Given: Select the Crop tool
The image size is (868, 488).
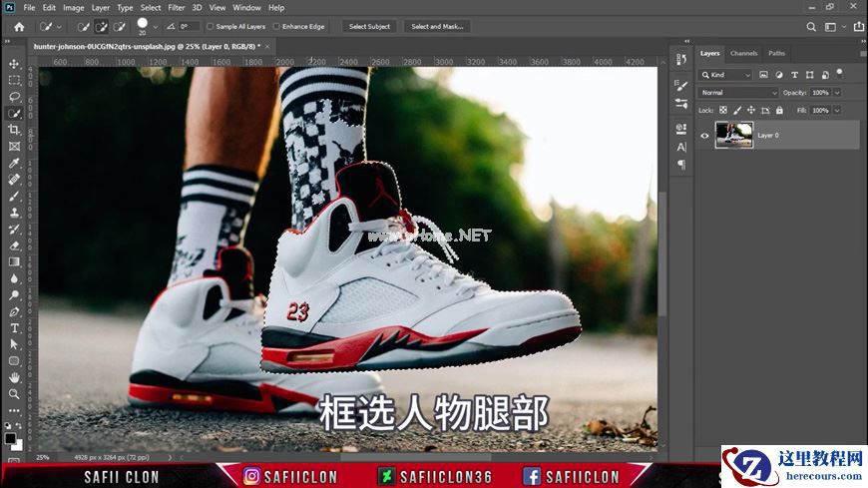Looking at the screenshot, I should click(14, 130).
